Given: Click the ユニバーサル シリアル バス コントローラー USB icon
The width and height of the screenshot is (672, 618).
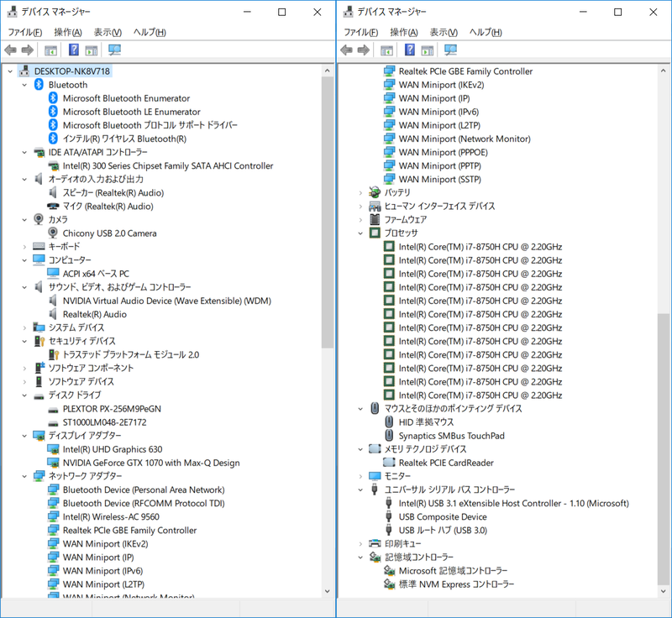Looking at the screenshot, I should click(375, 489).
